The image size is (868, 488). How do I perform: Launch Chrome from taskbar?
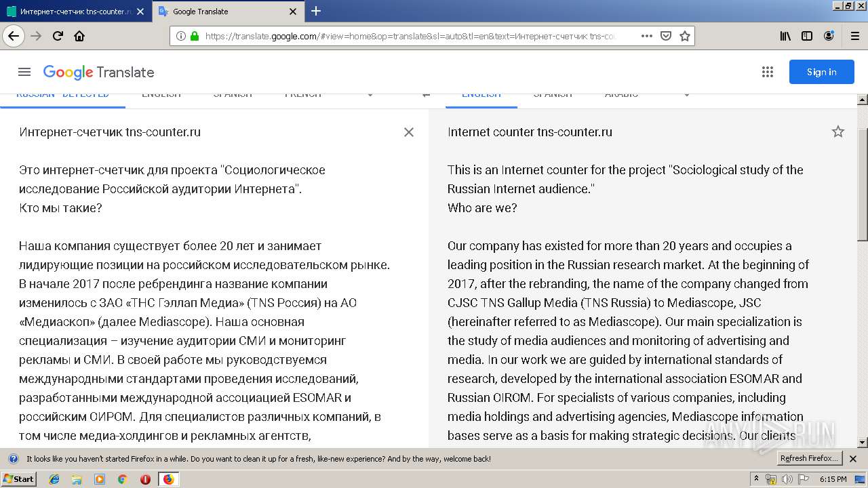point(122,479)
